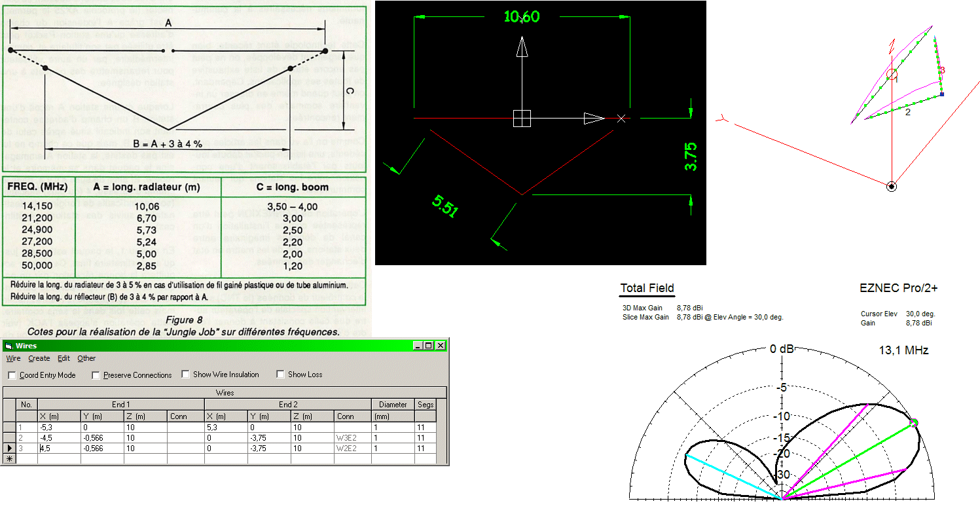Click wire 3 End 1 Y cell -0,566
The width and height of the screenshot is (980, 514).
pos(102,449)
